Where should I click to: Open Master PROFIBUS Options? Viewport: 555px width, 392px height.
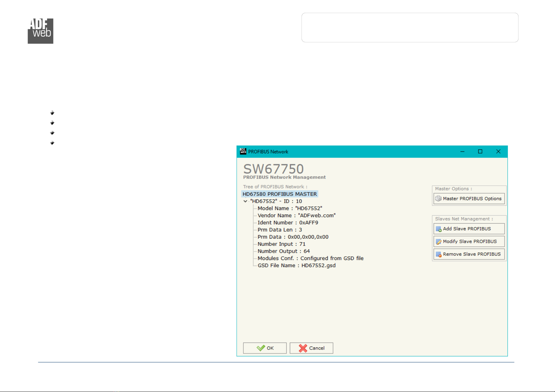[469, 198]
